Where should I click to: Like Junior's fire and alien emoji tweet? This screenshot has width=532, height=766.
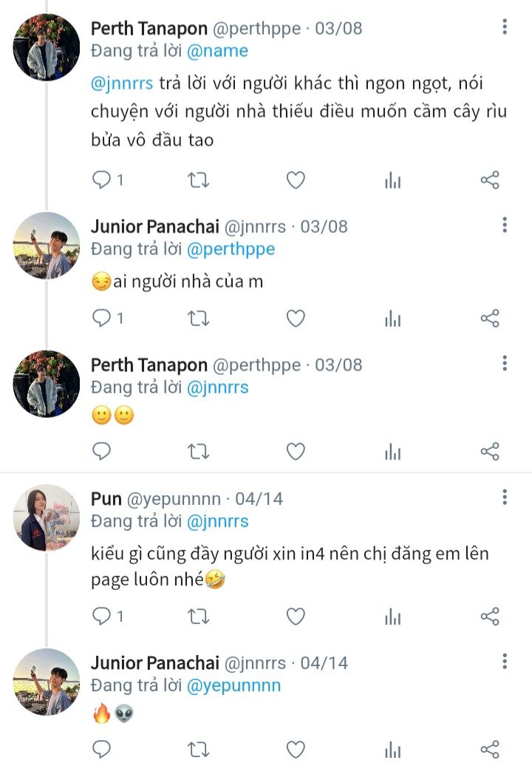pyautogui.click(x=296, y=750)
